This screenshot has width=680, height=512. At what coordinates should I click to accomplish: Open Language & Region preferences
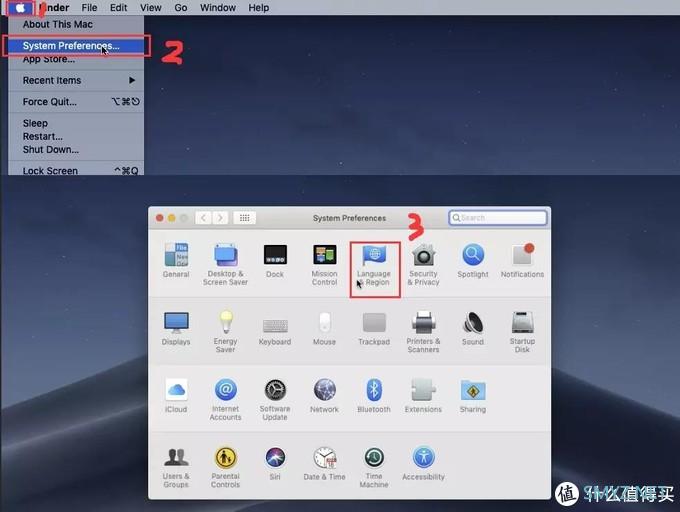[x=374, y=264]
